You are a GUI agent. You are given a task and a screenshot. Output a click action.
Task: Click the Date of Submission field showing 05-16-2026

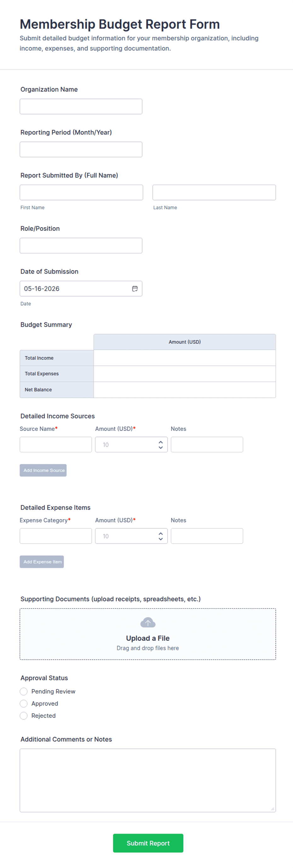point(81,288)
